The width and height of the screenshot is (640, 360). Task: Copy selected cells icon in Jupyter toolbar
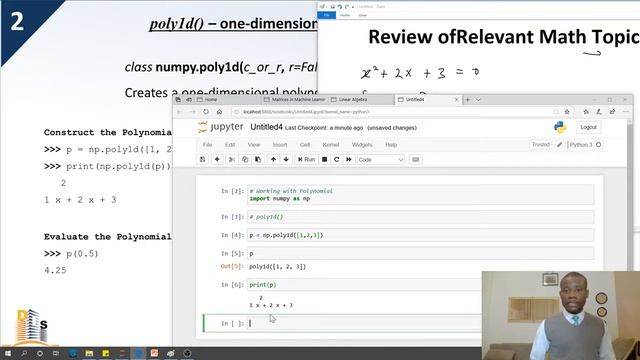click(x=245, y=160)
